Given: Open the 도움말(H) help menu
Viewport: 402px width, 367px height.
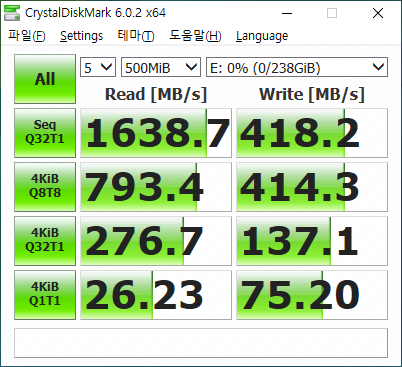Looking at the screenshot, I should [195, 36].
